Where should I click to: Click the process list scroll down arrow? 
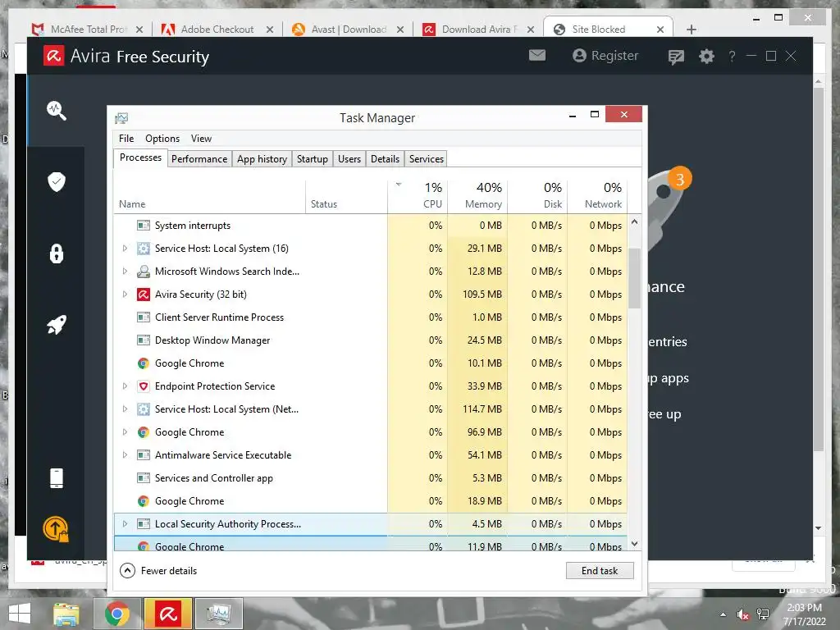pos(635,544)
